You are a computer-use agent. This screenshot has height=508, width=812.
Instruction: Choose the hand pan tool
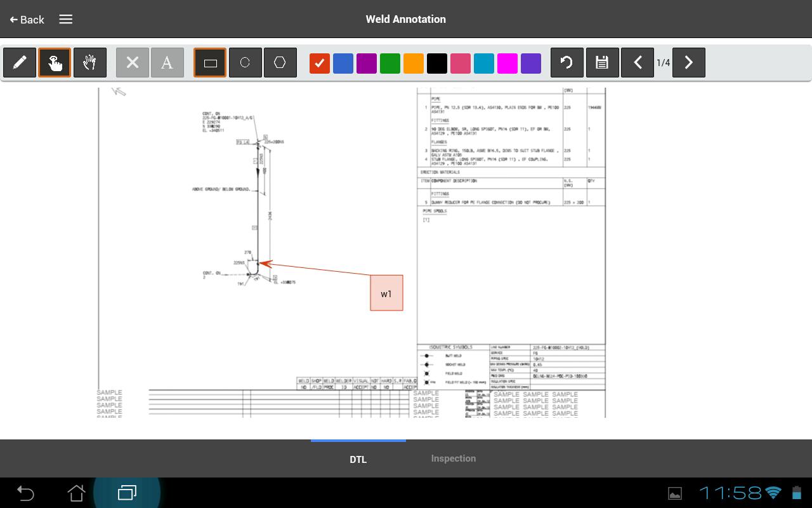pos(90,63)
